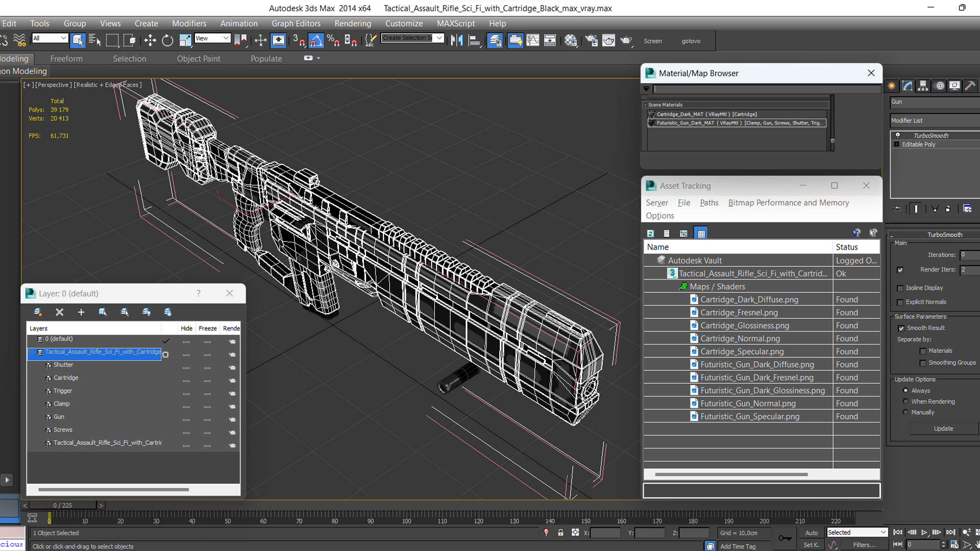This screenshot has height=551, width=980.
Task: Toggle Isoline Display checkbox
Action: (900, 288)
